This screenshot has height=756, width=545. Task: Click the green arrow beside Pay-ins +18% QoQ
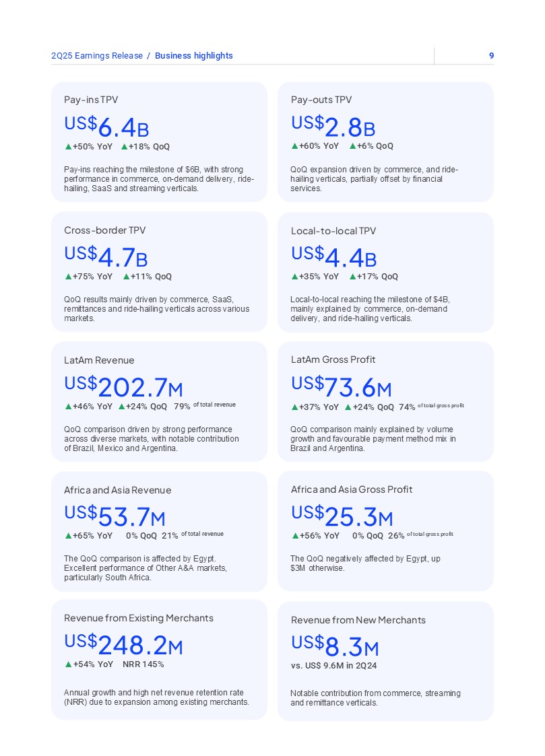124,146
